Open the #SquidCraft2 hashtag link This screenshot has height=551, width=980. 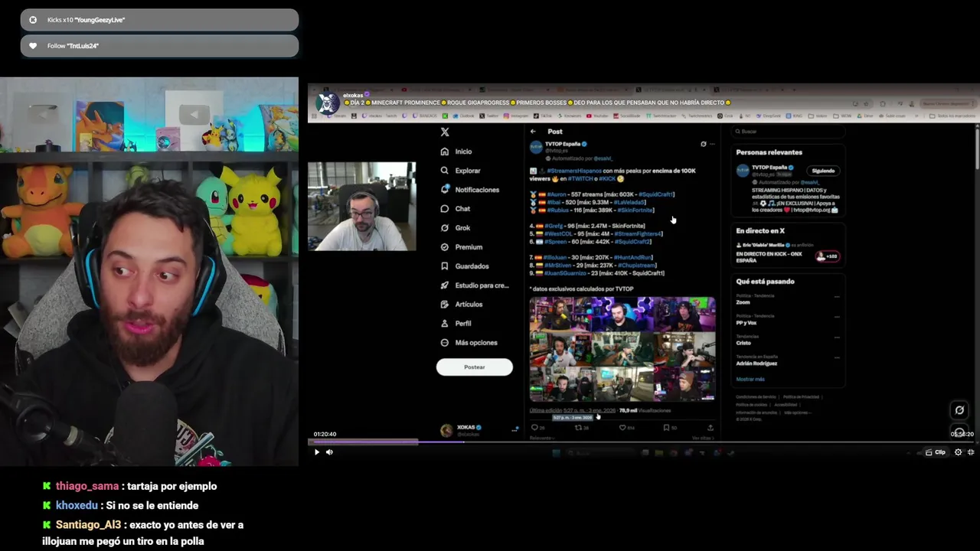(x=632, y=242)
